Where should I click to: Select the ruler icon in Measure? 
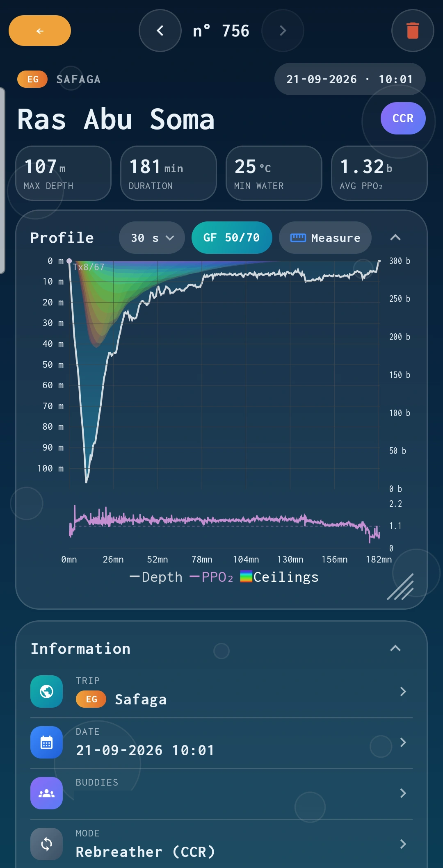click(298, 238)
